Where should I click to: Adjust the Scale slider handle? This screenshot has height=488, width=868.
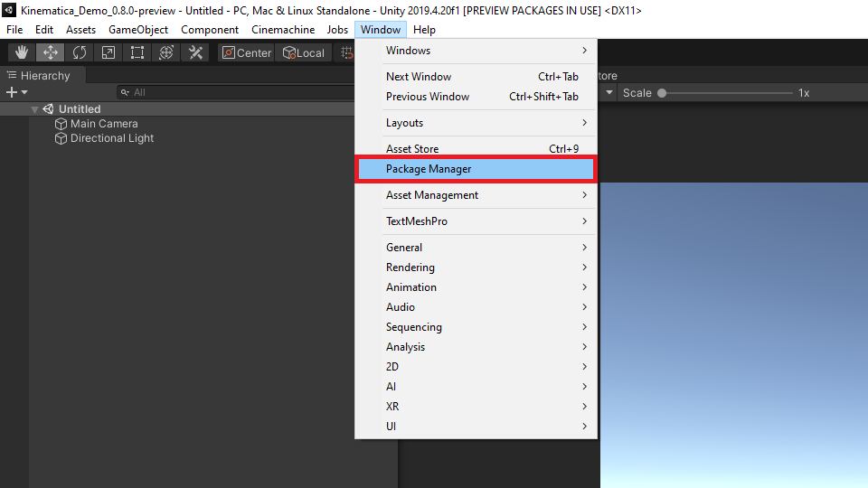coord(662,93)
